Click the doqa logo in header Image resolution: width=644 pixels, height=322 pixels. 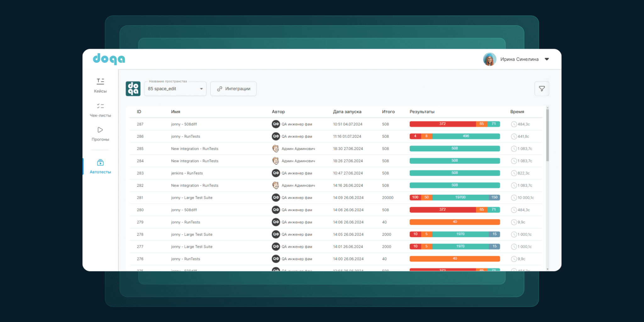click(x=109, y=59)
